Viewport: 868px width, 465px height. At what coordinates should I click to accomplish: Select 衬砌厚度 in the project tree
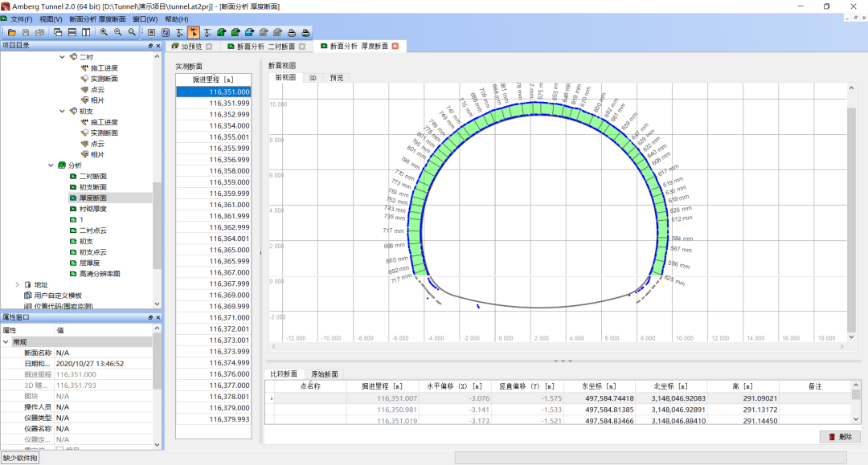92,209
